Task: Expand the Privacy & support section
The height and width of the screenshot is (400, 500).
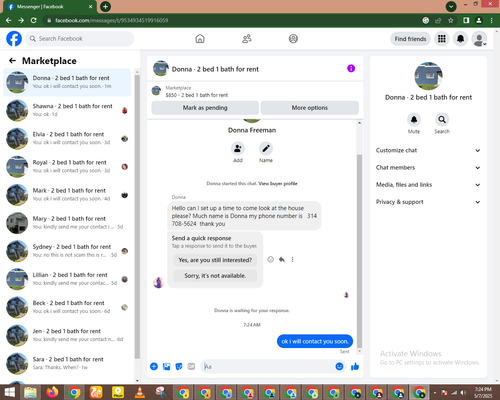Action: point(428,202)
